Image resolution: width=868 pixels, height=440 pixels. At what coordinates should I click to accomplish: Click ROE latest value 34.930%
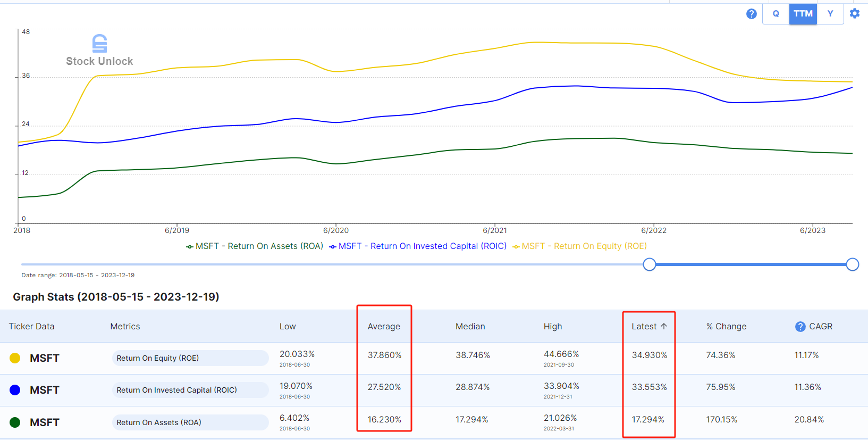pyautogui.click(x=649, y=355)
